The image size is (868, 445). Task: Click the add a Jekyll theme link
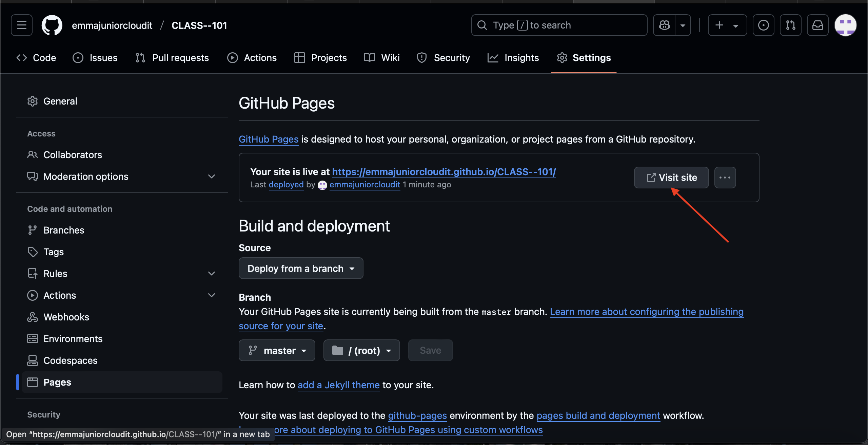[x=338, y=385]
